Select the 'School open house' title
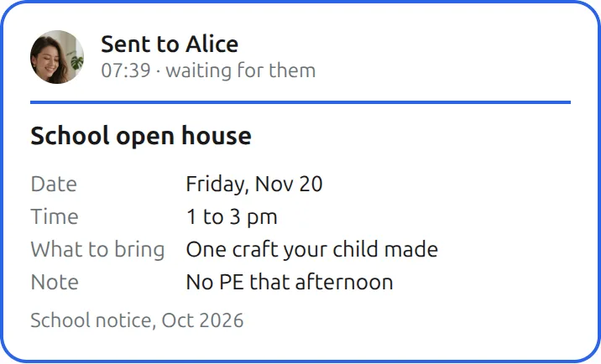The width and height of the screenshot is (601, 364). pos(141,136)
